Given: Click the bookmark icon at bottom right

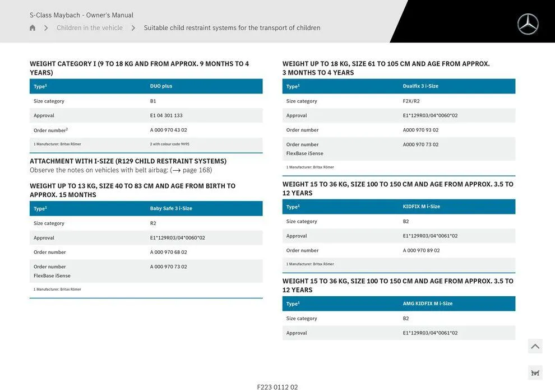Looking at the screenshot, I should [x=535, y=372].
